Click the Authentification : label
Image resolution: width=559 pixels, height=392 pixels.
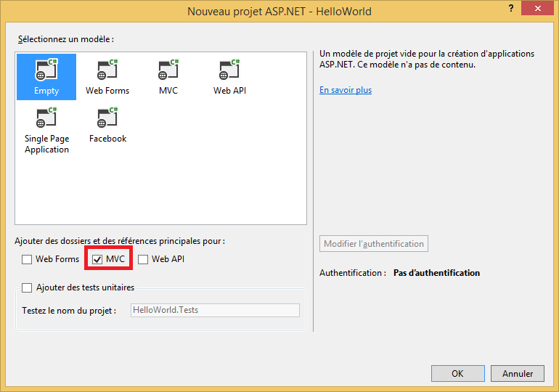click(x=353, y=273)
